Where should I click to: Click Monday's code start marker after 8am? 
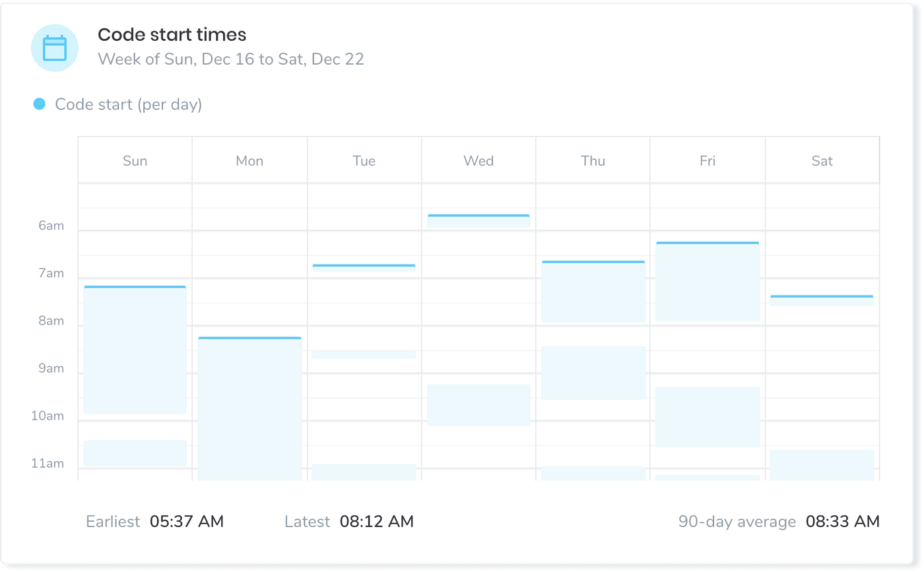(x=249, y=338)
